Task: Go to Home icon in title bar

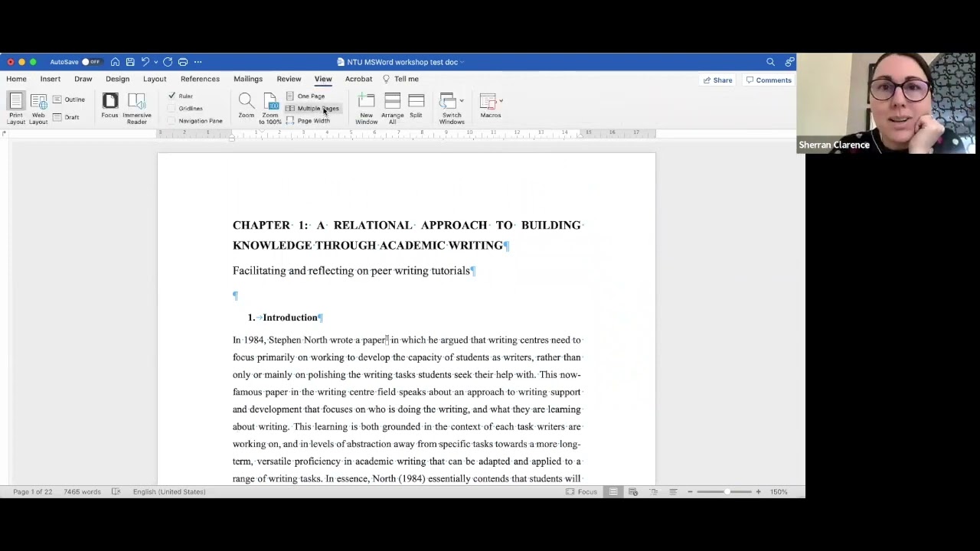Action: coord(115,62)
